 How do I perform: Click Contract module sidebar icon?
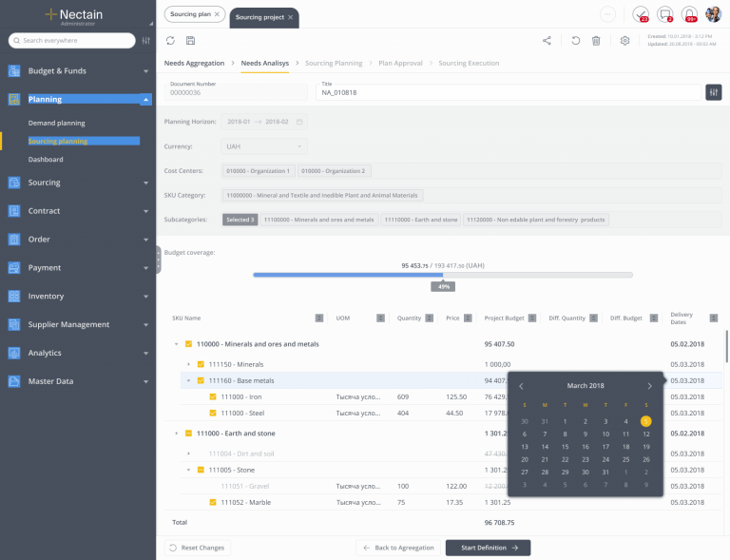tap(14, 211)
